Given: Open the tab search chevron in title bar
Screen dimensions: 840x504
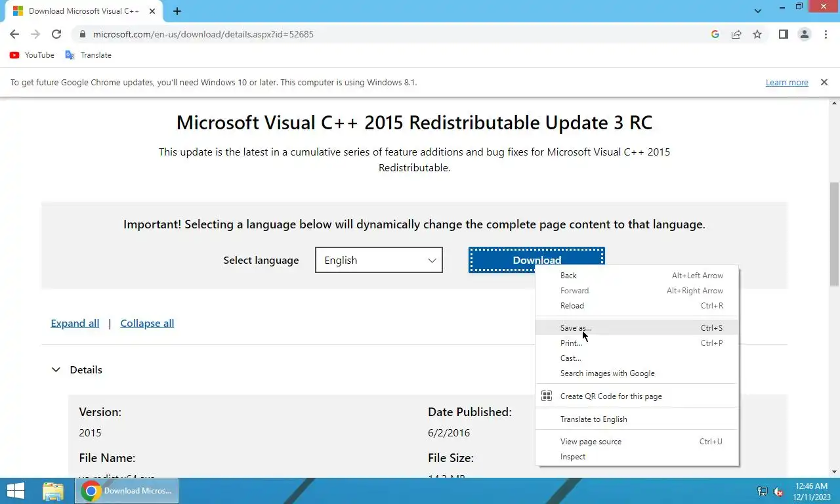Looking at the screenshot, I should (x=758, y=11).
